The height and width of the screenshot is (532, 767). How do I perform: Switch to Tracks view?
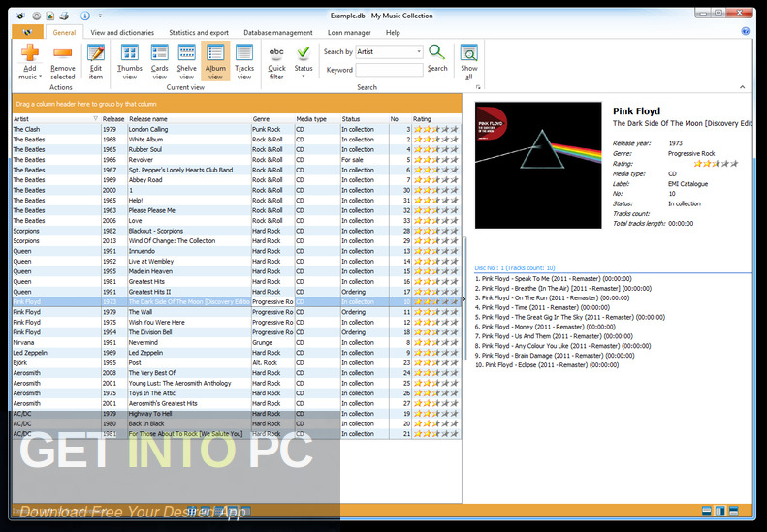click(x=244, y=62)
